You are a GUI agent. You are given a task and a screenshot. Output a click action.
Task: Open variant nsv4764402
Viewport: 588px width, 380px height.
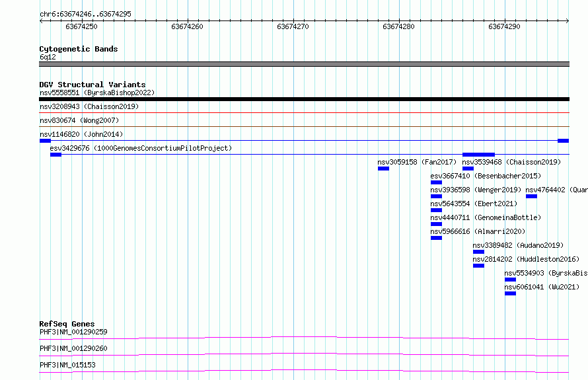point(556,190)
